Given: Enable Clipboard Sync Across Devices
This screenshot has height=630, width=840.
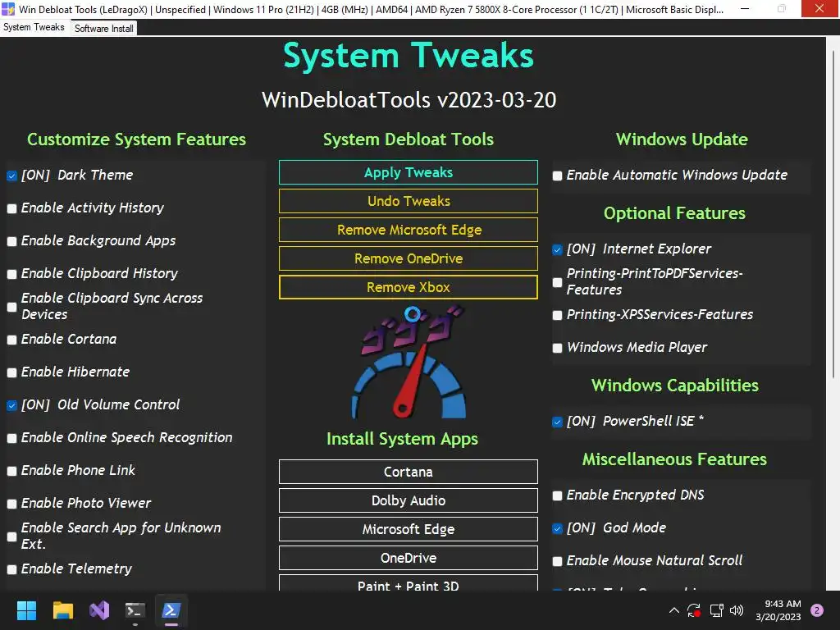Looking at the screenshot, I should tap(11, 307).
